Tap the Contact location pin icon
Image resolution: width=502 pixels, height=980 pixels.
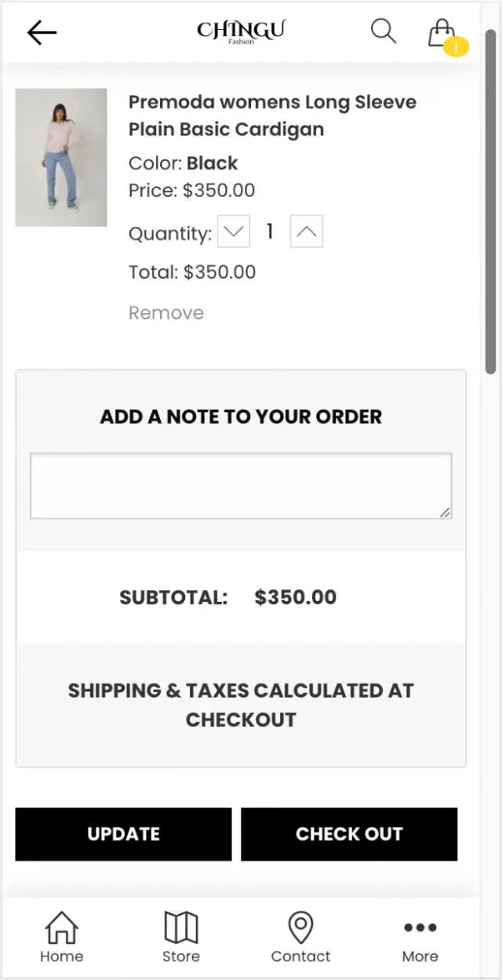(x=300, y=927)
